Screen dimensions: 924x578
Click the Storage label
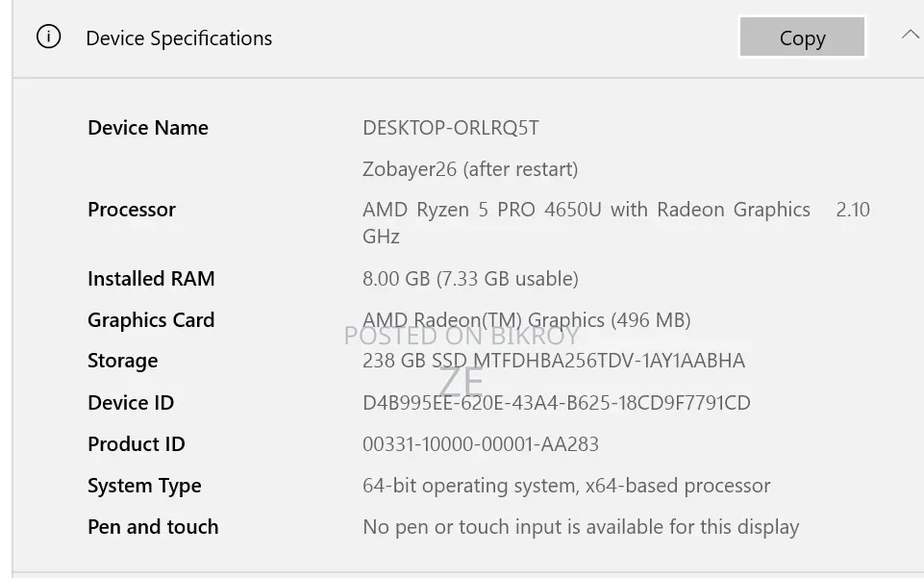pos(122,361)
